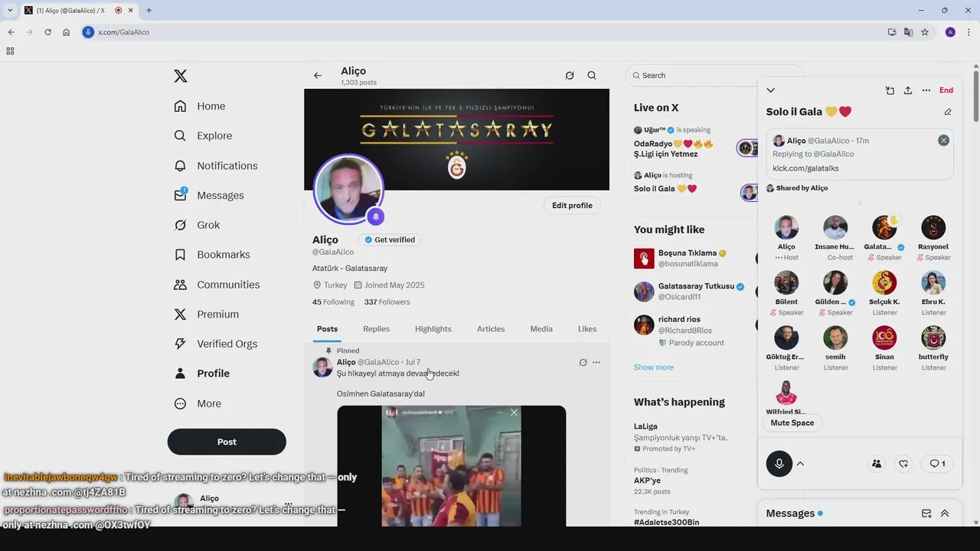Click the Chrome address bar
This screenshot has width=980, height=551.
pos(482,32)
